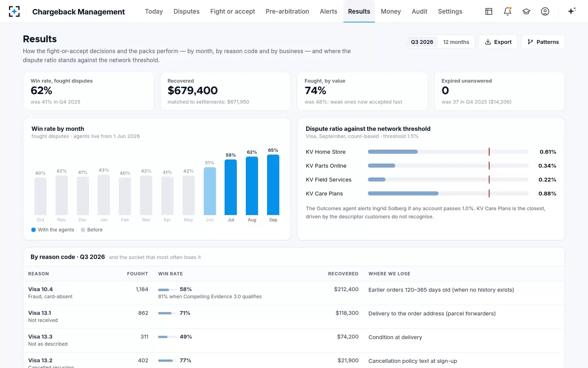This screenshot has height=368, width=588.
Task: Click the 'RECOVERED' column header
Action: [x=343, y=274]
